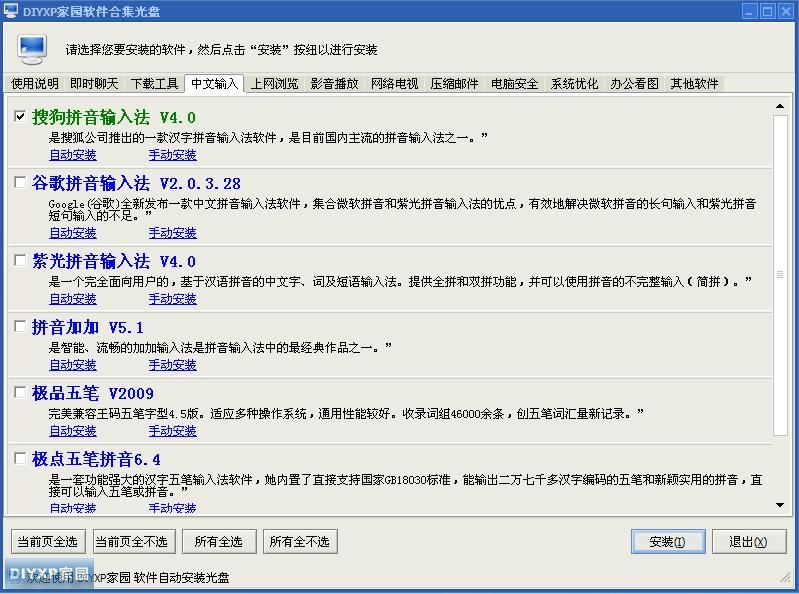
Task: Click the 极品五笔 V2009 title
Action: (93, 393)
